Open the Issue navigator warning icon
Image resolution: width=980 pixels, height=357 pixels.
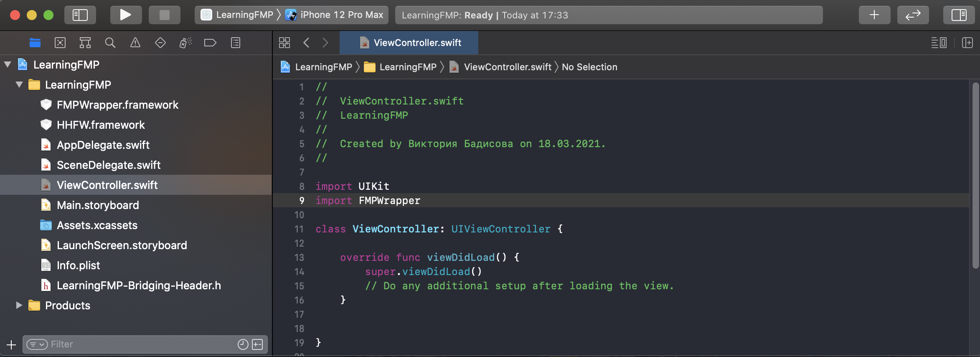[135, 43]
